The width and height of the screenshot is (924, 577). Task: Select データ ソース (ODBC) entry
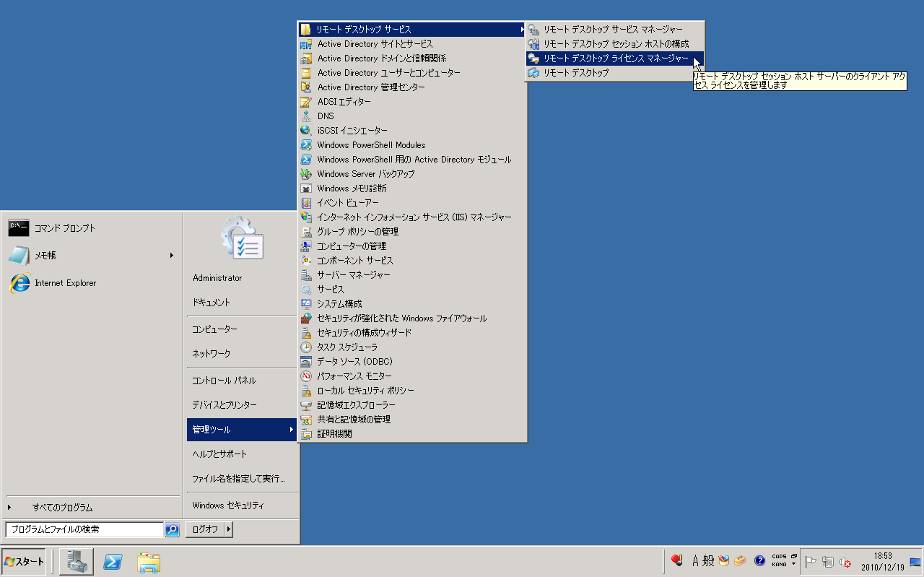[x=412, y=362]
